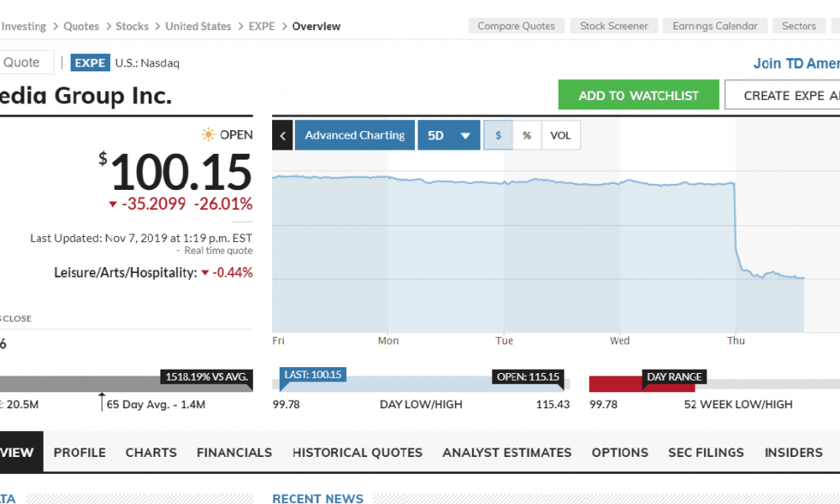Click the Leisure/Arts/Hospitality -0.44% value

tap(233, 273)
